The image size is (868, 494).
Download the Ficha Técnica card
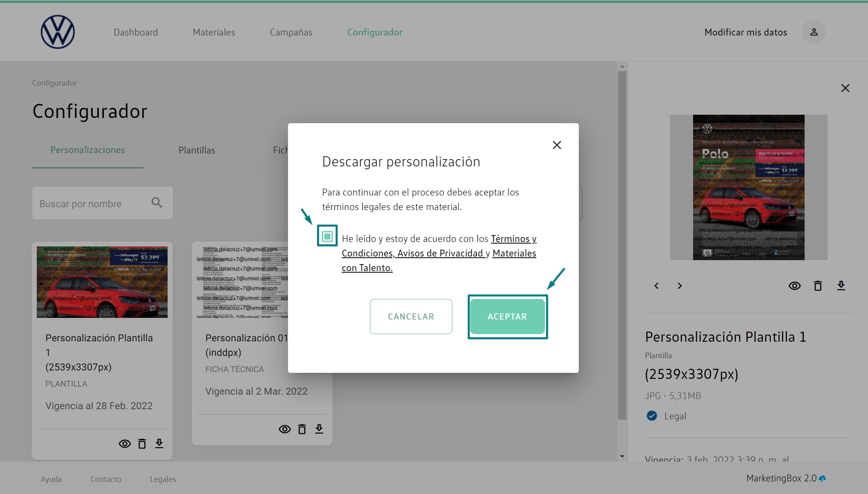(319, 429)
